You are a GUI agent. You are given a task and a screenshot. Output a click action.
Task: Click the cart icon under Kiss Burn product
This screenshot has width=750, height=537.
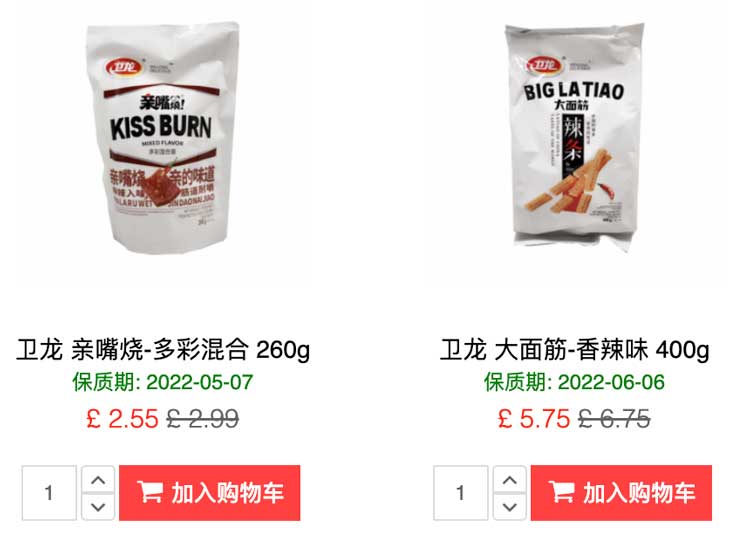[x=149, y=492]
